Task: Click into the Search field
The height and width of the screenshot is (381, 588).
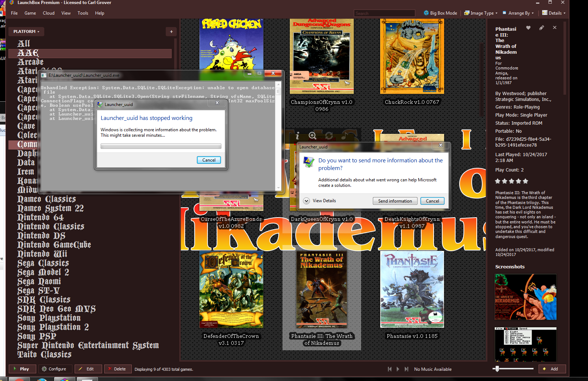Action: tap(384, 14)
